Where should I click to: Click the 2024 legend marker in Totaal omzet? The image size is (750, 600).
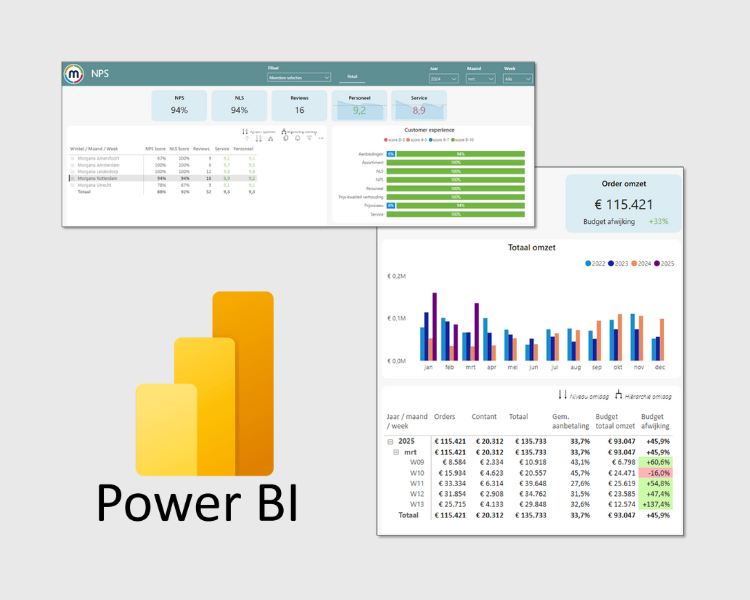coord(634,264)
